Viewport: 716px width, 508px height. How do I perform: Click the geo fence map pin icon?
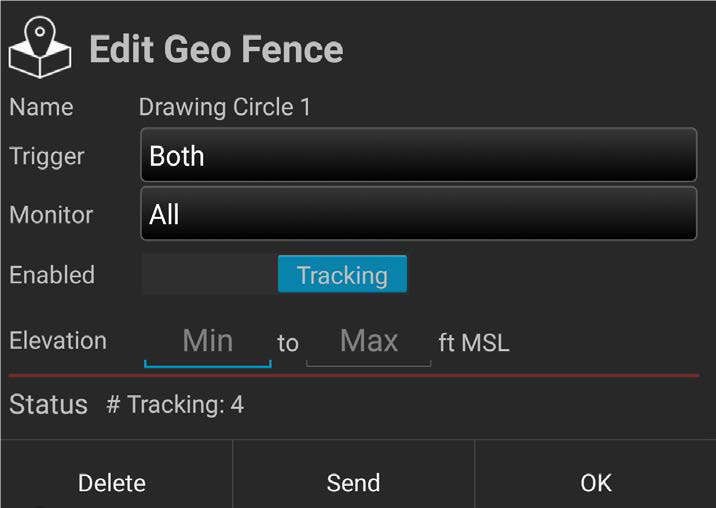point(40,47)
